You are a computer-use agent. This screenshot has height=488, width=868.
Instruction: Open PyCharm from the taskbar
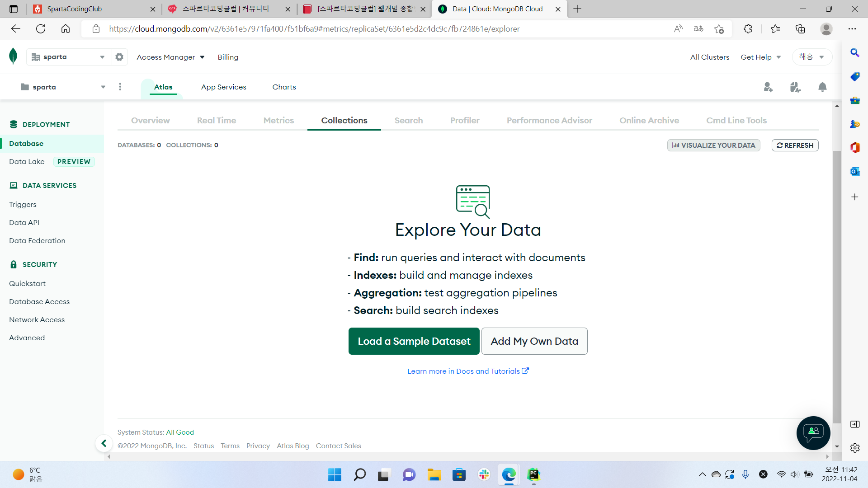pos(534,474)
